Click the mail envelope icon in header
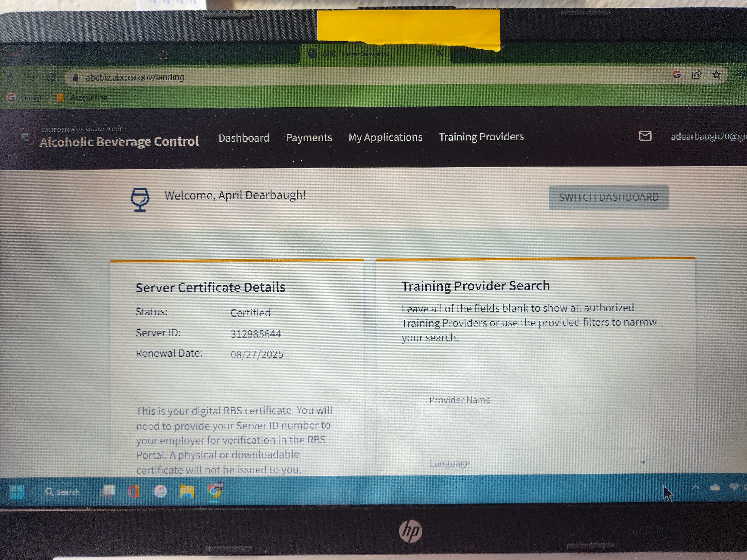This screenshot has width=747, height=560. pyautogui.click(x=645, y=136)
